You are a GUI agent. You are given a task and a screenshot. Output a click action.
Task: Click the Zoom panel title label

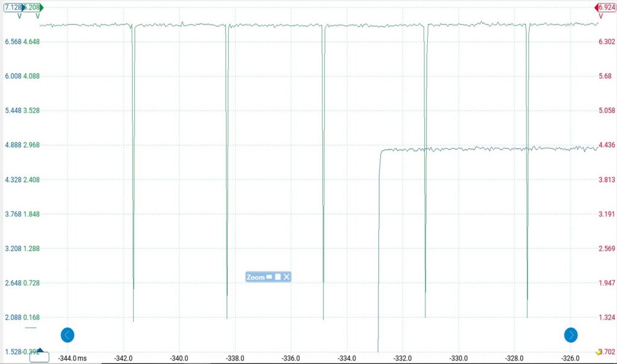point(255,277)
